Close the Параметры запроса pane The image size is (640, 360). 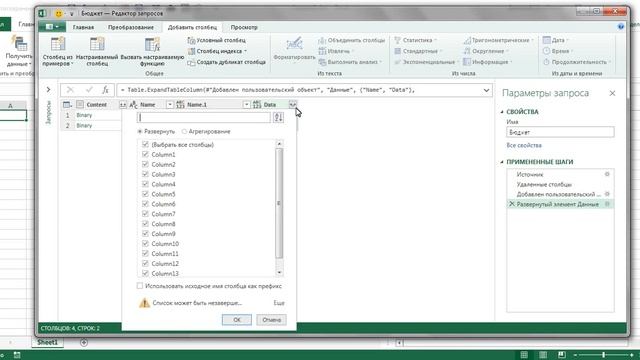[x=612, y=93]
